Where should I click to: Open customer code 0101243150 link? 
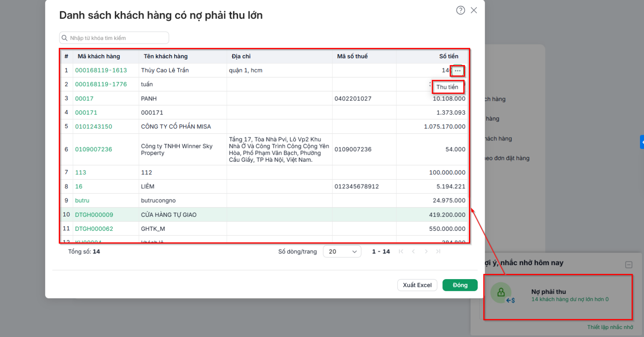[x=93, y=127]
